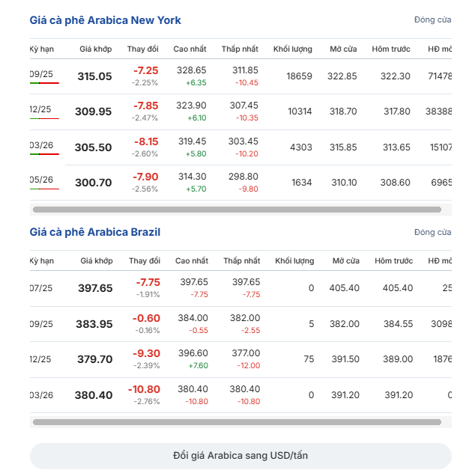Click the New York table horizontal scrollbar
The image size is (463, 476).
pyautogui.click(x=237, y=210)
